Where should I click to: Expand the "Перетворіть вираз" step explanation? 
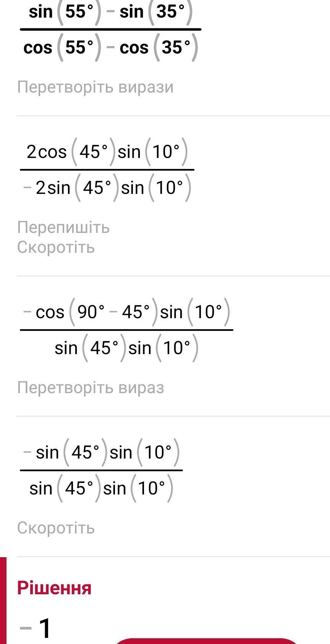(91, 388)
